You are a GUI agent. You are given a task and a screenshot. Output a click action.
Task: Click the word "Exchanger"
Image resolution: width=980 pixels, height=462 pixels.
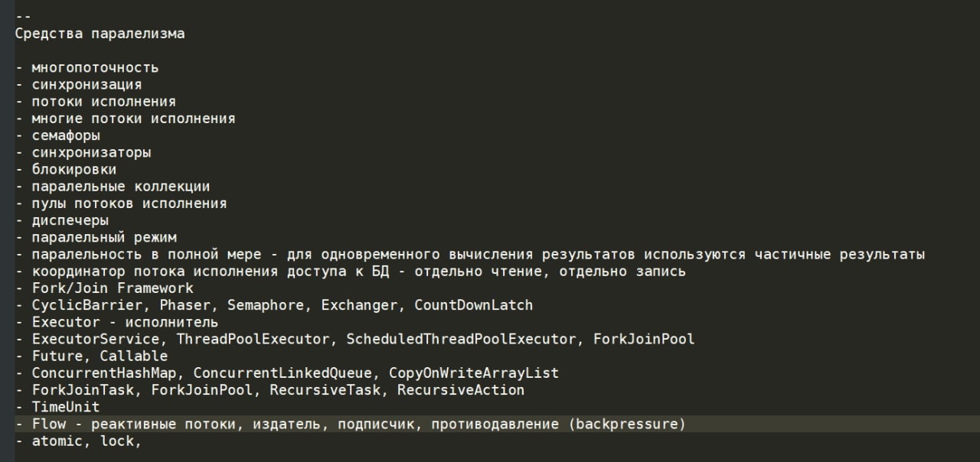359,305
